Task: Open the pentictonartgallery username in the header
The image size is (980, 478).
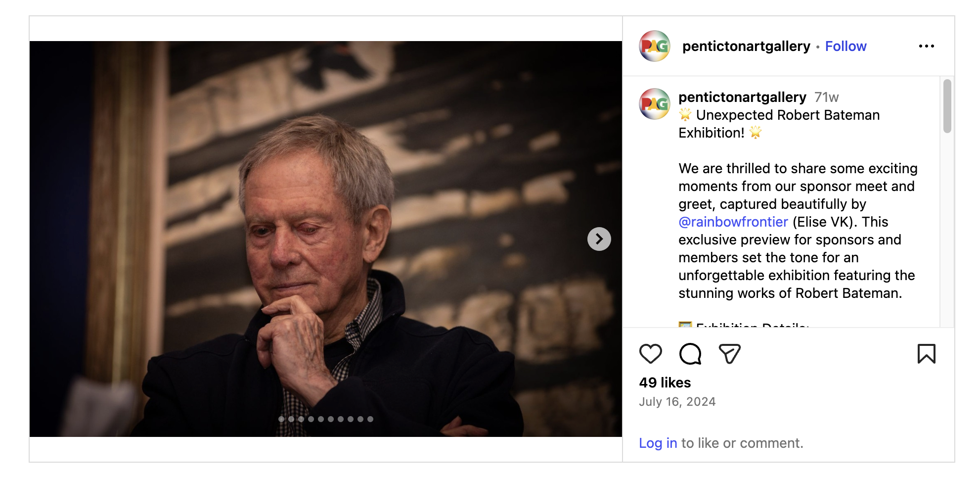Action: (x=746, y=46)
